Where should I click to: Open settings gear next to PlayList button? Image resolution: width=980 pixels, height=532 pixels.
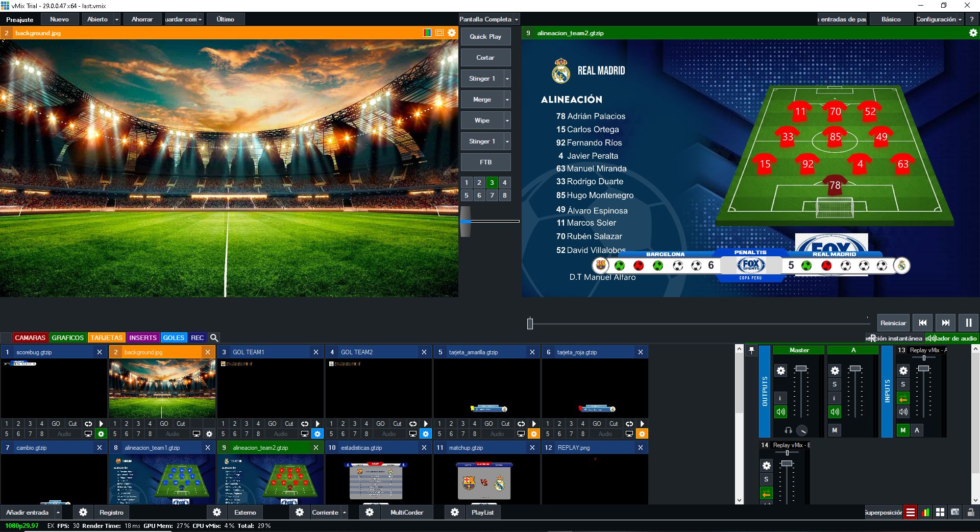pyautogui.click(x=455, y=512)
